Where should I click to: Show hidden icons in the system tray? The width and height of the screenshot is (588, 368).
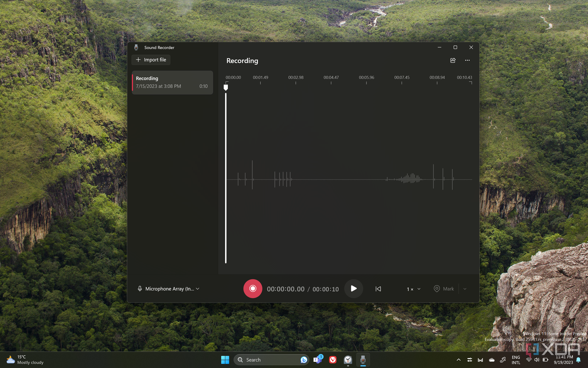pyautogui.click(x=458, y=360)
